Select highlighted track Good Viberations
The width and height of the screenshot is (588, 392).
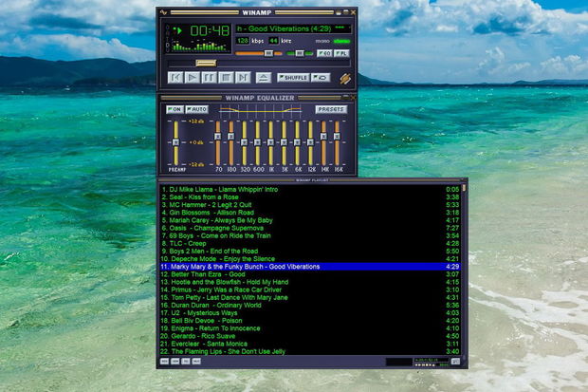tap(310, 267)
